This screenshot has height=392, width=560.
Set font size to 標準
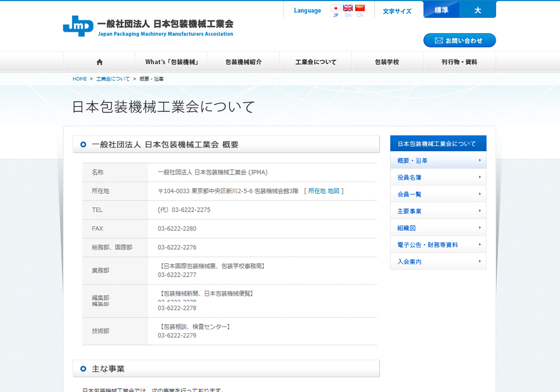pos(441,10)
